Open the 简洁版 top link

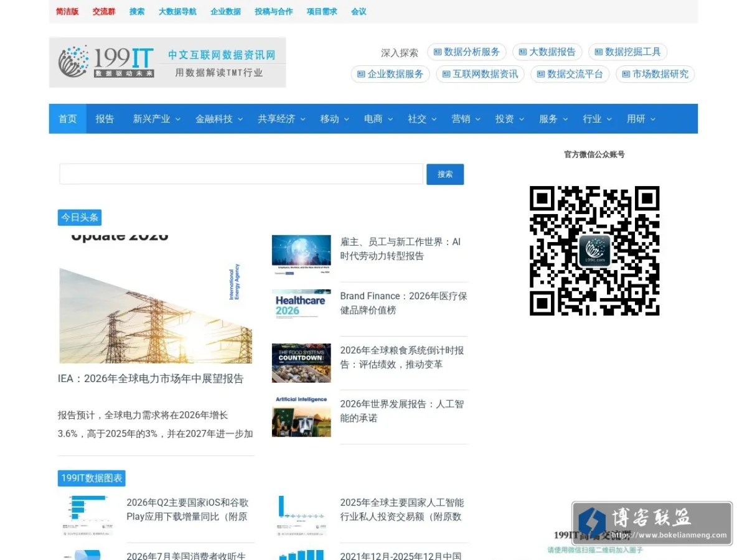coord(67,11)
